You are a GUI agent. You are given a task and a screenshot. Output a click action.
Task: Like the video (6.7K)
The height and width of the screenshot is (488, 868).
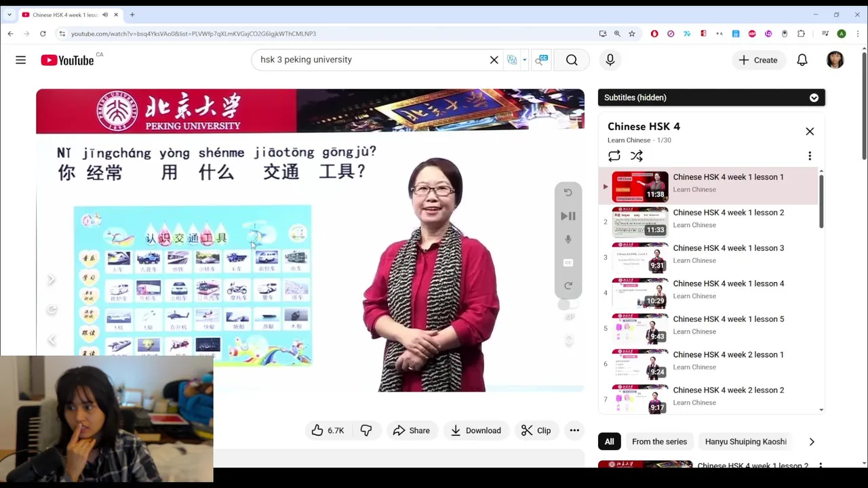(328, 430)
